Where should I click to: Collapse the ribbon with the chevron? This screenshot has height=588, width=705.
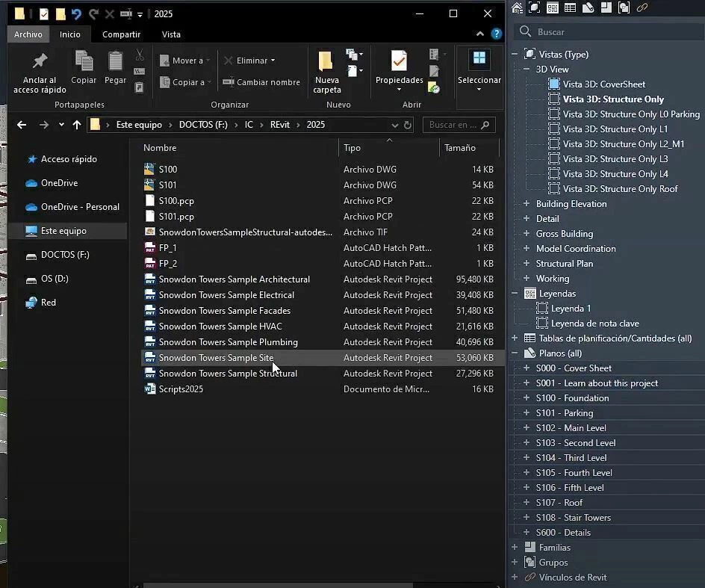(x=480, y=34)
